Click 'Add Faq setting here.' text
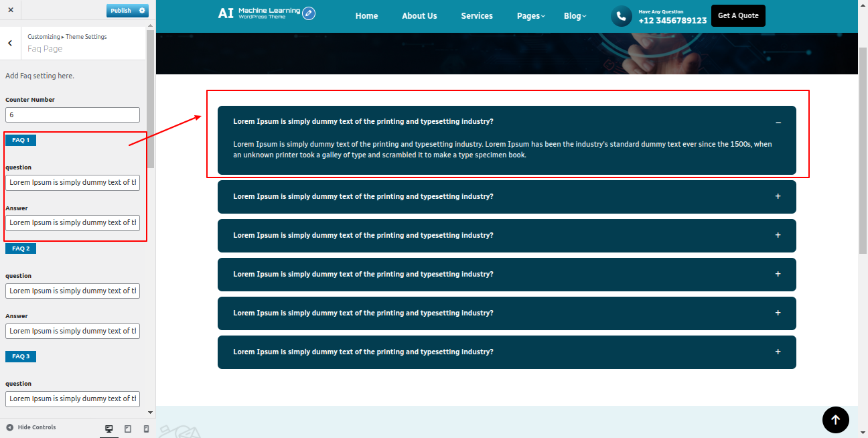The height and width of the screenshot is (438, 868). coord(40,76)
